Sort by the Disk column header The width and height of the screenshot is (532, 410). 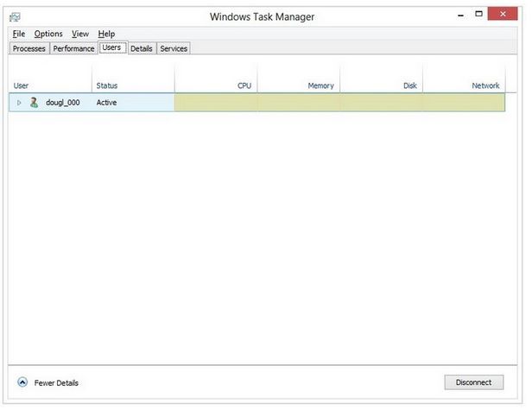[382, 78]
